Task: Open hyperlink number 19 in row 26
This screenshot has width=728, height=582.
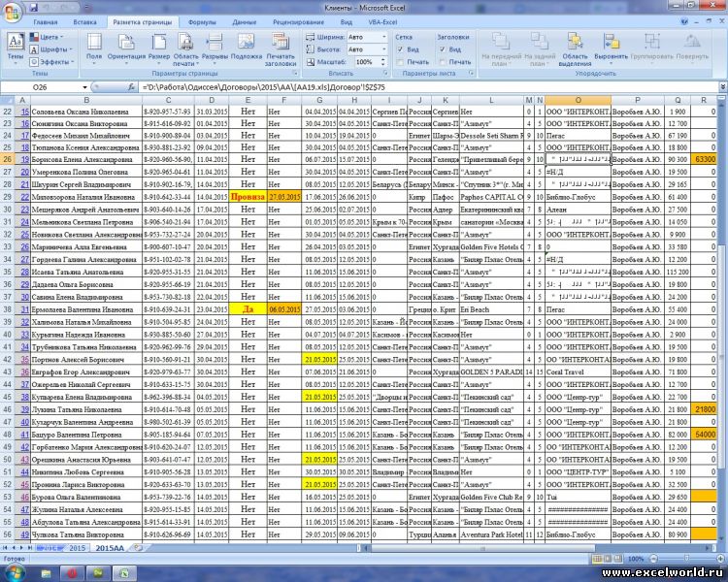Action: click(x=24, y=159)
